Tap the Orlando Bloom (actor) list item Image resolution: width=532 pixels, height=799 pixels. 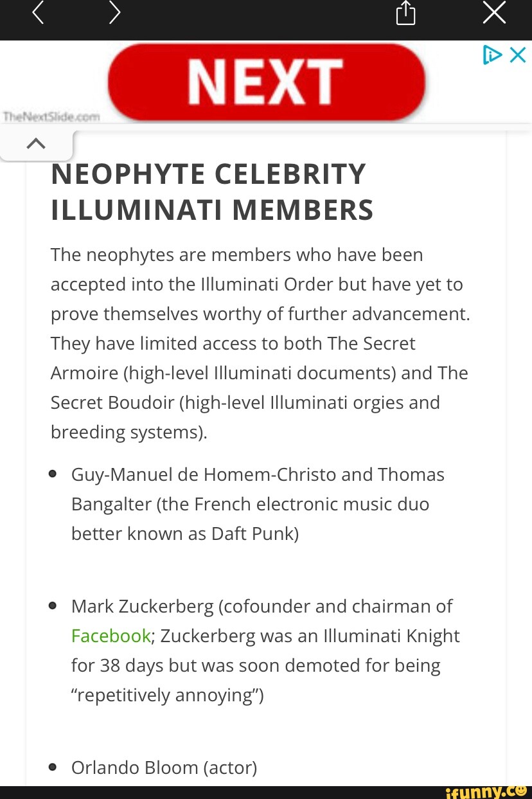164,768
